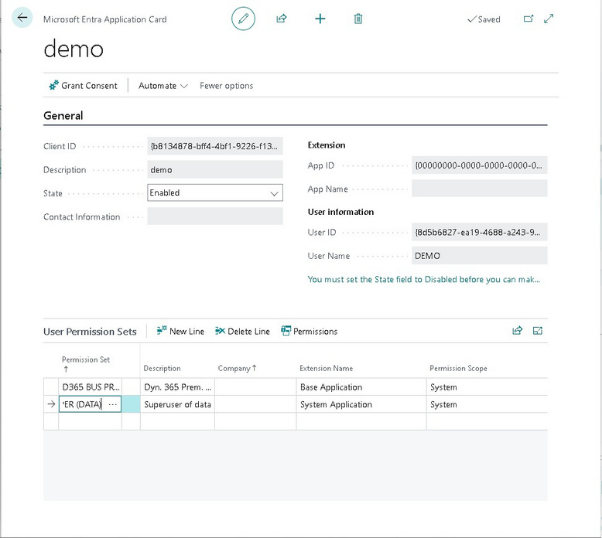Image resolution: width=602 pixels, height=538 pixels.
Task: Click the Permission Set cell in the empty row
Action: 90,421
